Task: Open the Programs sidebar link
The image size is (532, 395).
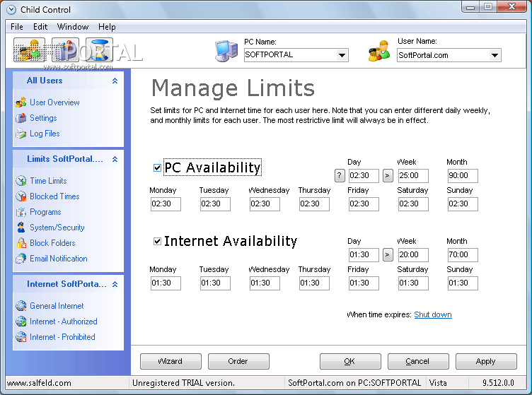Action: tap(45, 212)
